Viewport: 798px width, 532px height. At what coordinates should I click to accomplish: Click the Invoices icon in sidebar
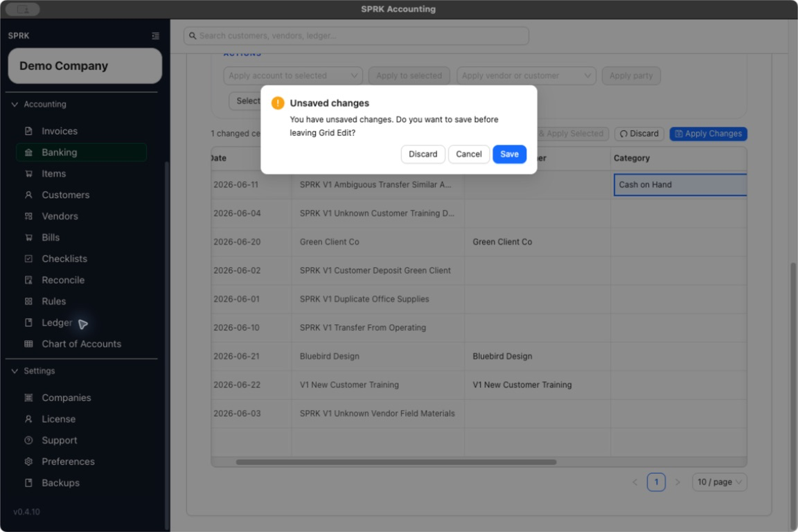pyautogui.click(x=28, y=131)
